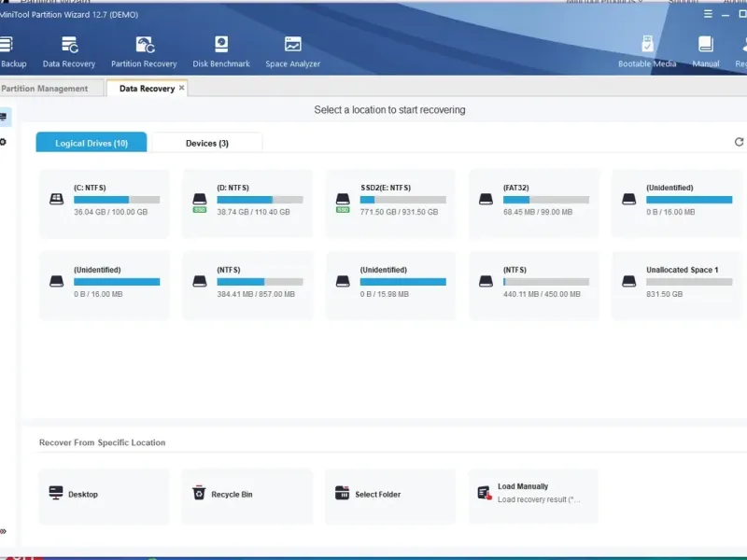Open the Space Analyzer tool
Viewport: 747px width, 560px height.
click(292, 52)
